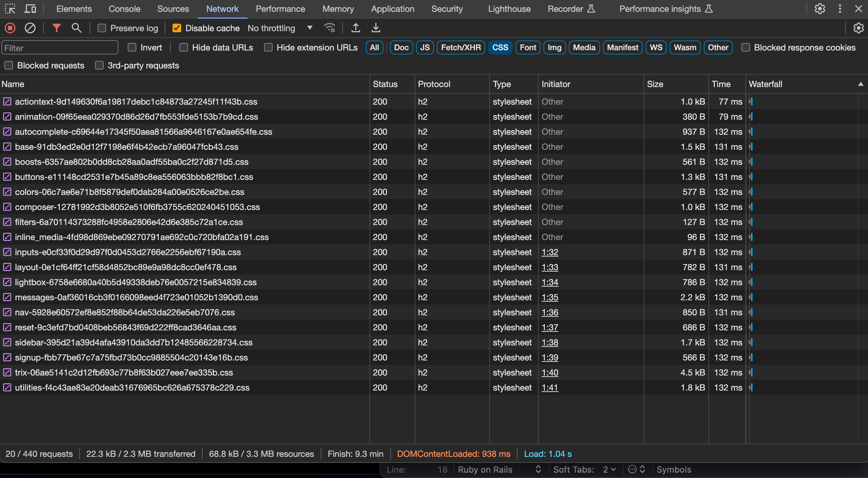Toggle the device toolbar icon
868x478 pixels.
[30, 9]
